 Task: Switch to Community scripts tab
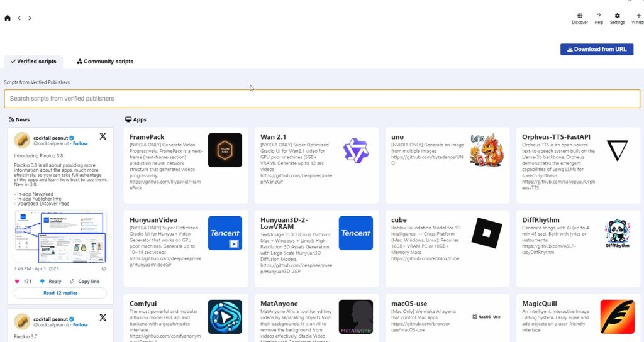click(x=105, y=62)
